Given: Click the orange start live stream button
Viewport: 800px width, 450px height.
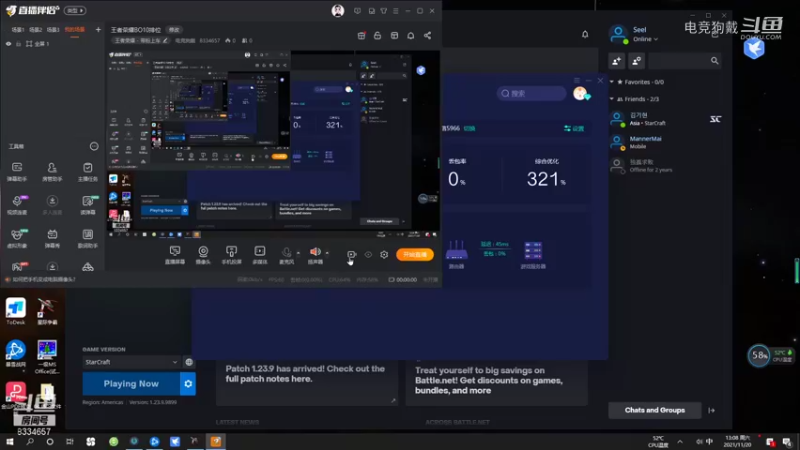Looking at the screenshot, I should tap(415, 255).
